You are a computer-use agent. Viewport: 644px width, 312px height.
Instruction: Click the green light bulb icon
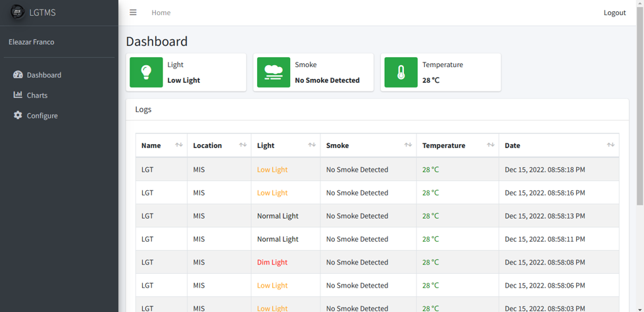146,72
